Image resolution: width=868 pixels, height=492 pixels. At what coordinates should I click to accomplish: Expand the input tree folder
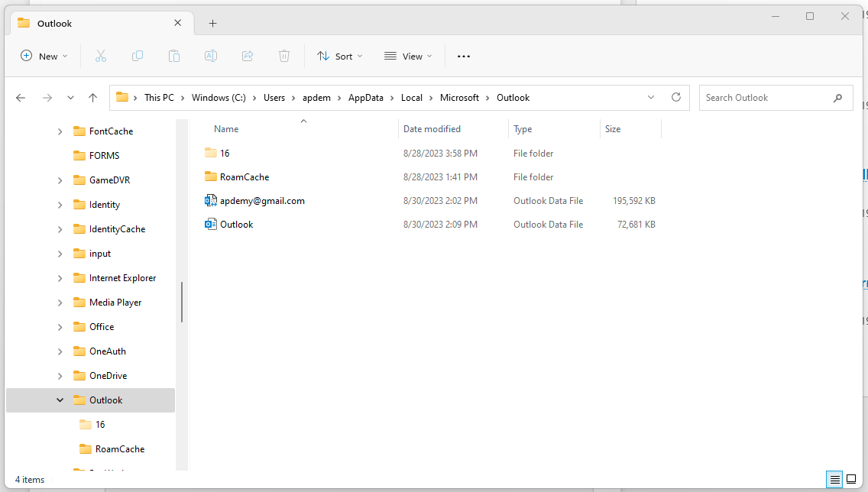pyautogui.click(x=60, y=254)
